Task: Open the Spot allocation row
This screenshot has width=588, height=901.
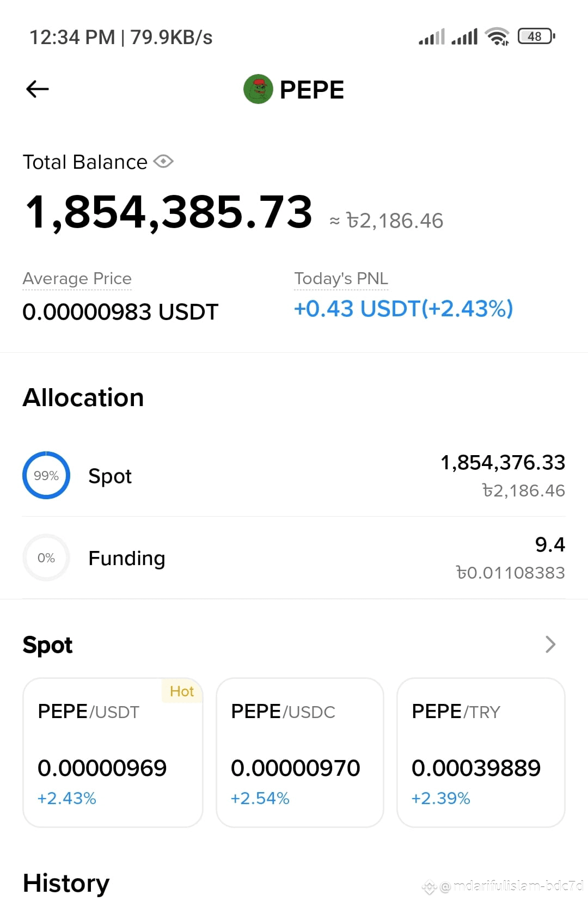Action: 294,476
